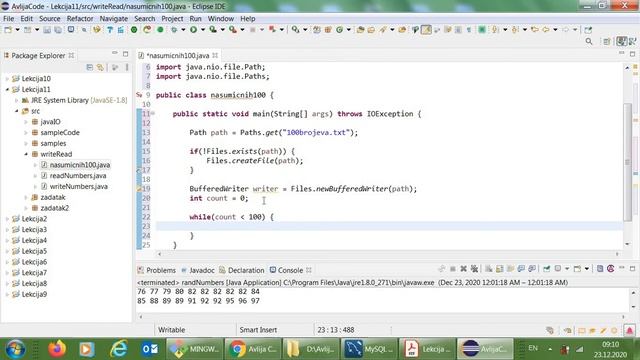Expand JRE System Library node
This screenshot has height=360, width=640.
pyautogui.click(x=16, y=100)
